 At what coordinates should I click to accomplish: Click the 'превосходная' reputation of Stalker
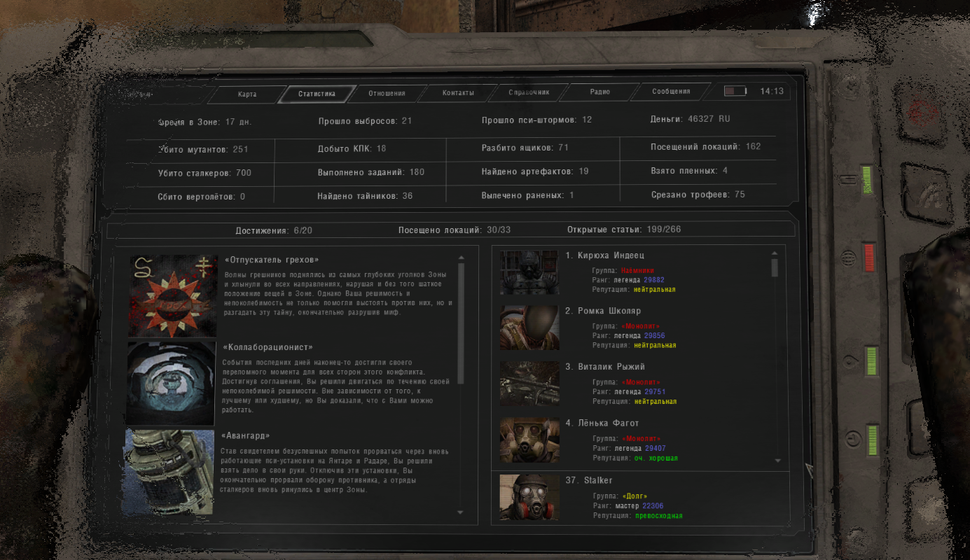tap(658, 516)
